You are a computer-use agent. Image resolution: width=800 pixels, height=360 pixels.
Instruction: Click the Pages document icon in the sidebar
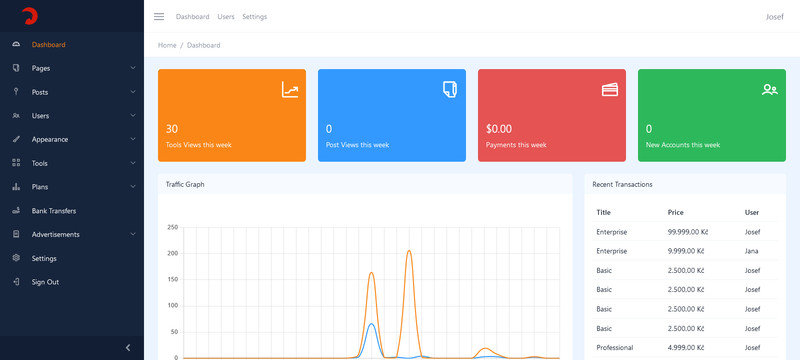[x=16, y=68]
